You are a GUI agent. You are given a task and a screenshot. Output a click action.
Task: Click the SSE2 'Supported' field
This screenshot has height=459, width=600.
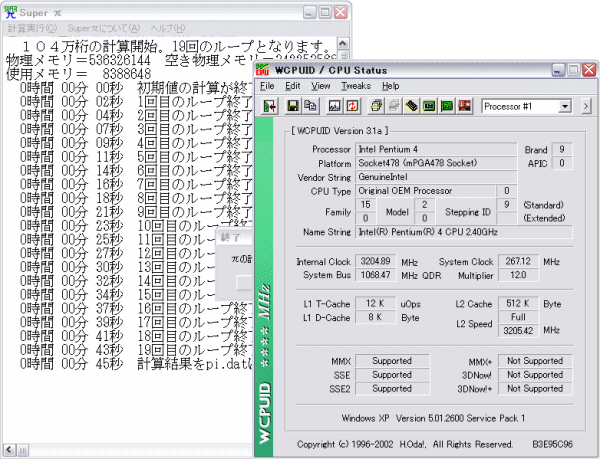[x=392, y=389]
